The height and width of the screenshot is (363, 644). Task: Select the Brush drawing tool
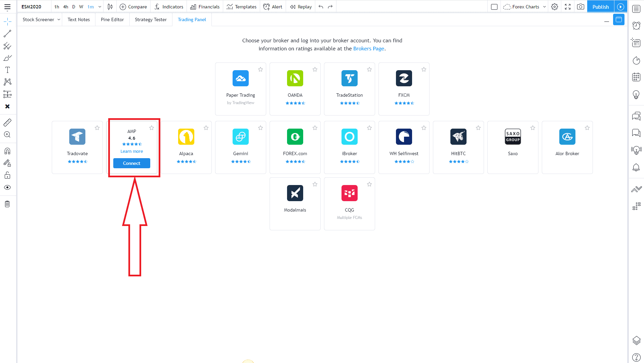coord(7,58)
